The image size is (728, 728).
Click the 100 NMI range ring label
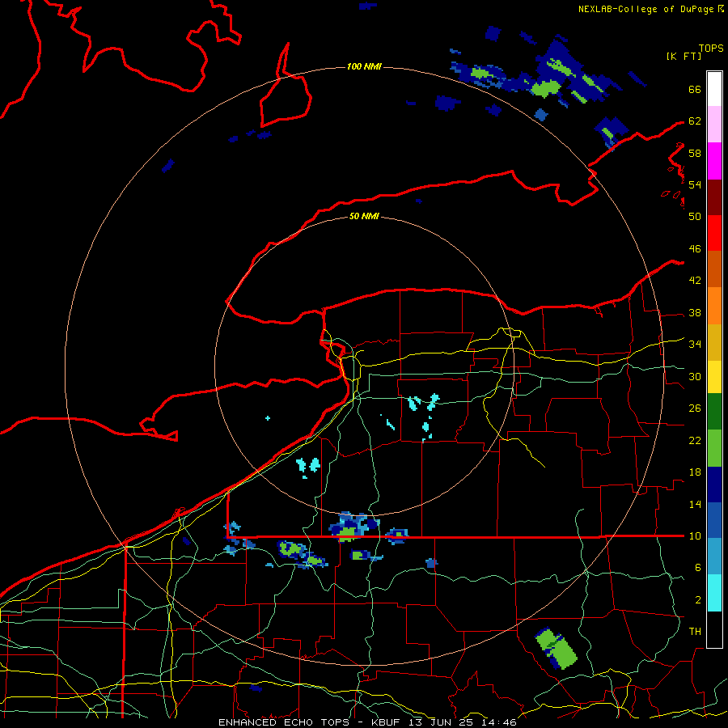click(364, 66)
